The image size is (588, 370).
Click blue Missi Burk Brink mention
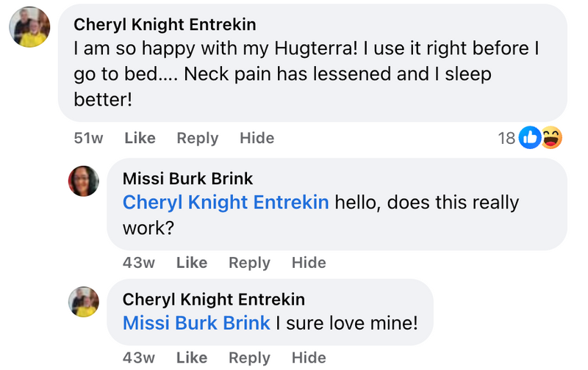pyautogui.click(x=196, y=322)
